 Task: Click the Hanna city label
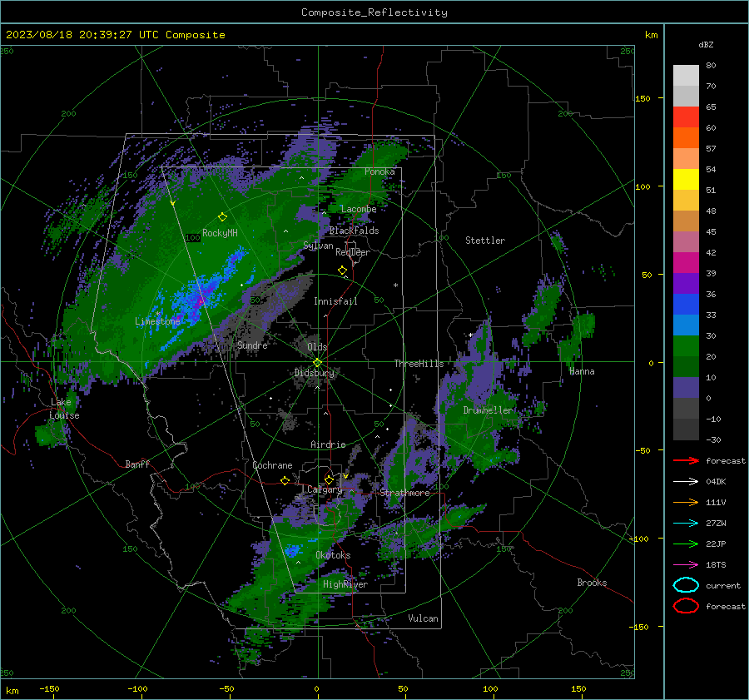(582, 371)
